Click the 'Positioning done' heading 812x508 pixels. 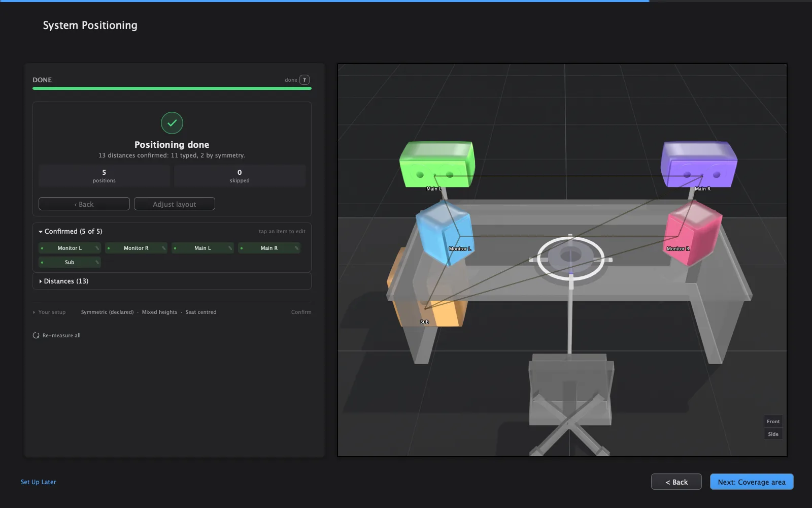pyautogui.click(x=172, y=145)
